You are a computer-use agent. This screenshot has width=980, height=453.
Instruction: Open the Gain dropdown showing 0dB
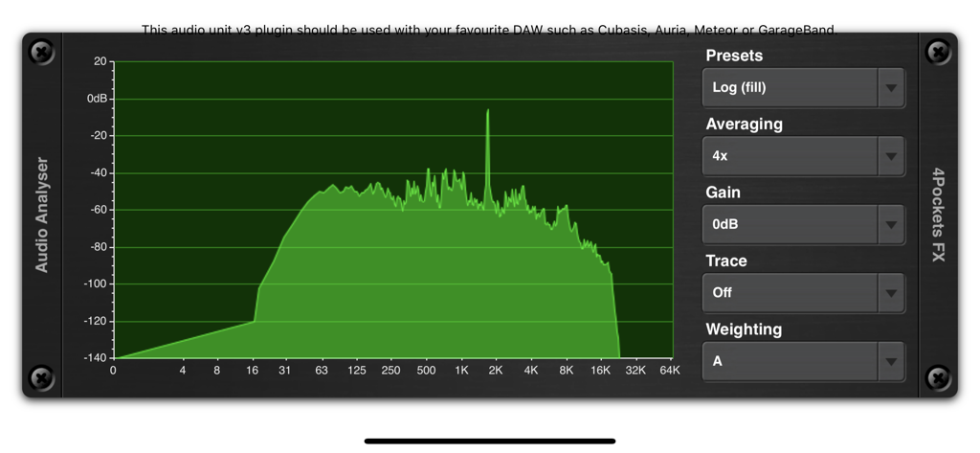803,224
